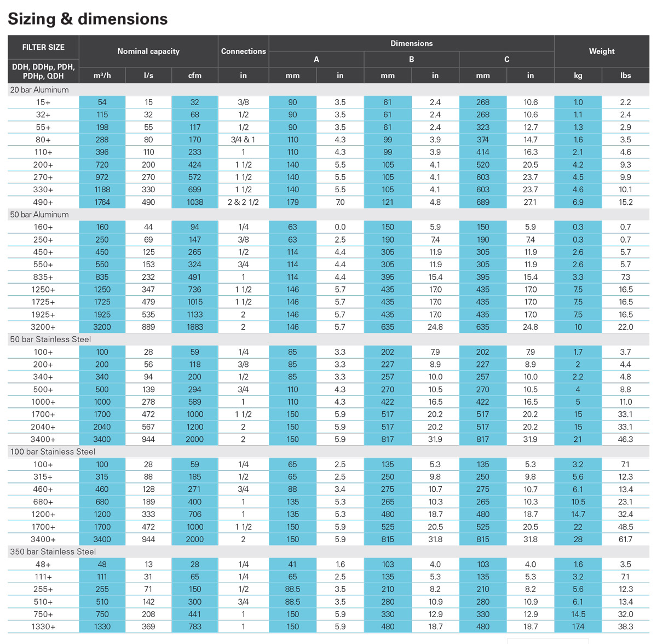657x644 pixels.
Task: Select the Weight column header
Action: pyautogui.click(x=602, y=51)
